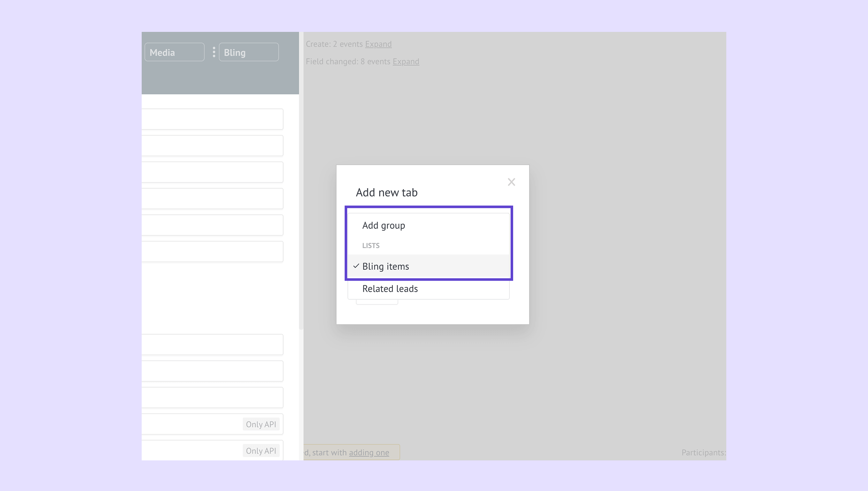
Task: Focus the field directly above first Only API field
Action: tap(212, 398)
